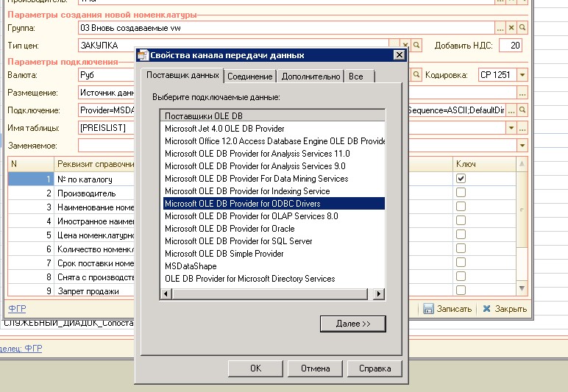Open the Кодировка CP 1251 dropdown

[522, 75]
